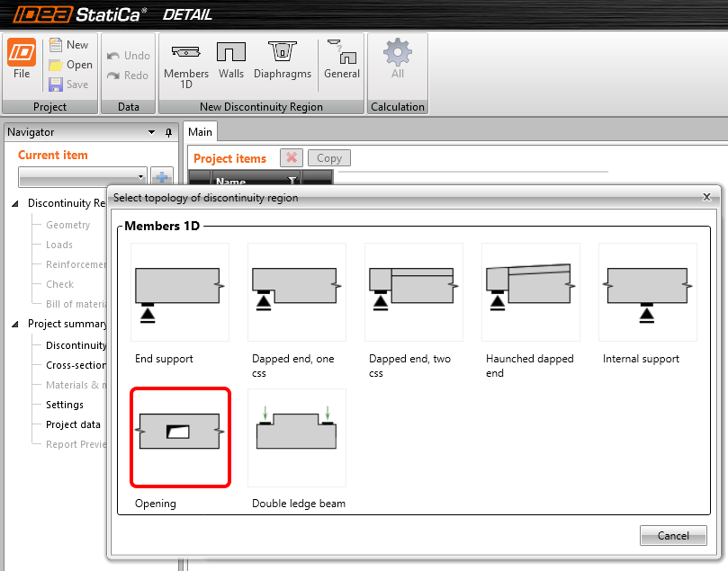Screen dimensions: 728x571
Task: Pick Dapped end, two css topology
Action: (414, 291)
